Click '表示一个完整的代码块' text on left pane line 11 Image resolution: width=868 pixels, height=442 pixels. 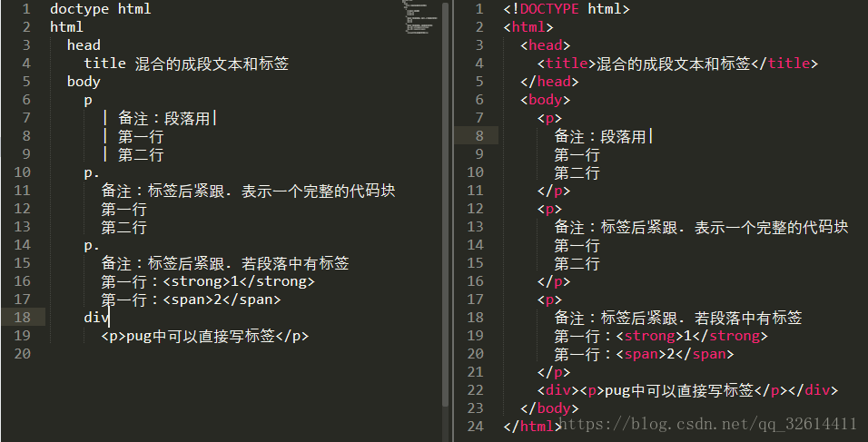click(x=319, y=191)
